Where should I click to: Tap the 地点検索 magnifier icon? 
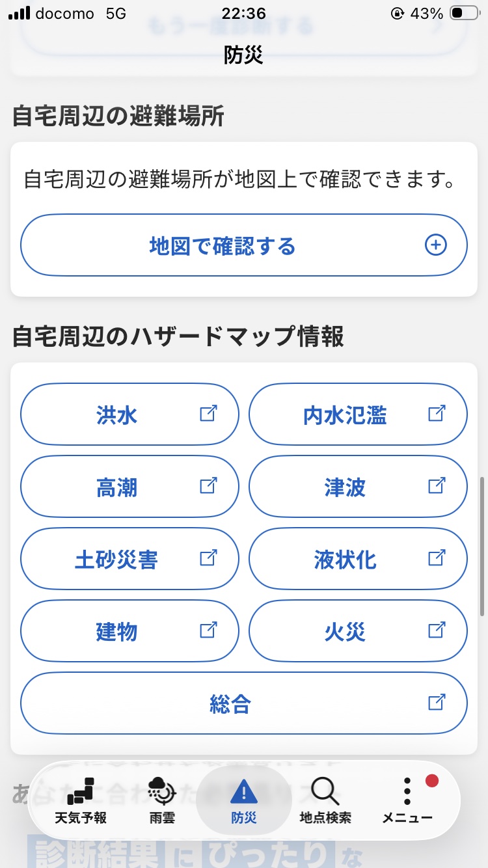pos(325,791)
